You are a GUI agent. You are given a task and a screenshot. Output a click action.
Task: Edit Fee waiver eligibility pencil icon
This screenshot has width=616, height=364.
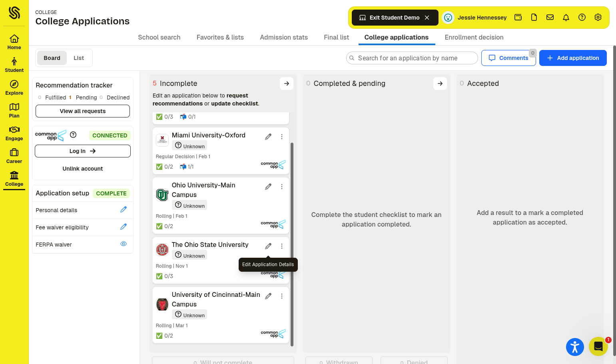click(x=124, y=227)
